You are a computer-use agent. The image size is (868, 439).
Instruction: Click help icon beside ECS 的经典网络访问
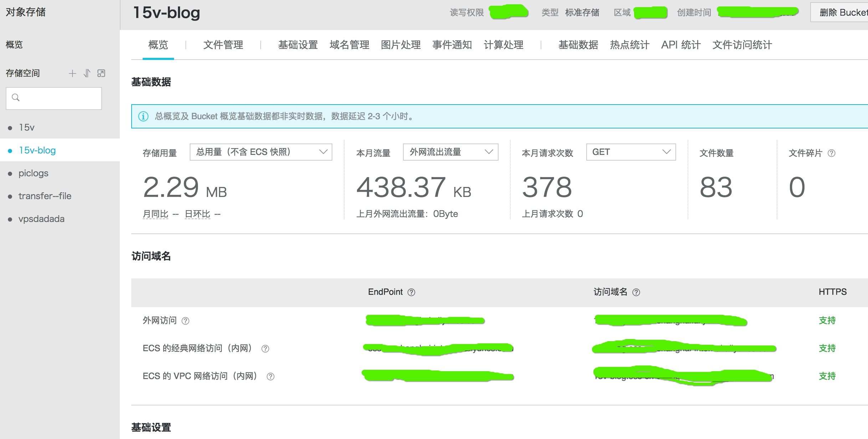[265, 349]
